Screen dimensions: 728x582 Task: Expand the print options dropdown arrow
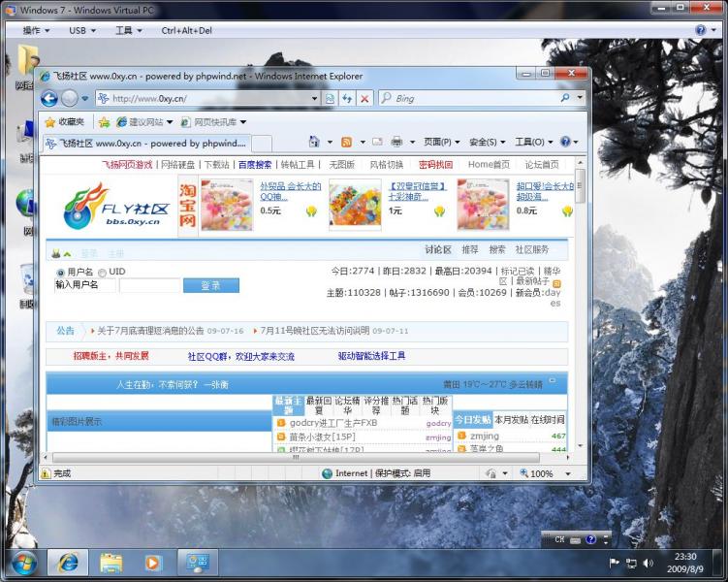click(x=412, y=143)
